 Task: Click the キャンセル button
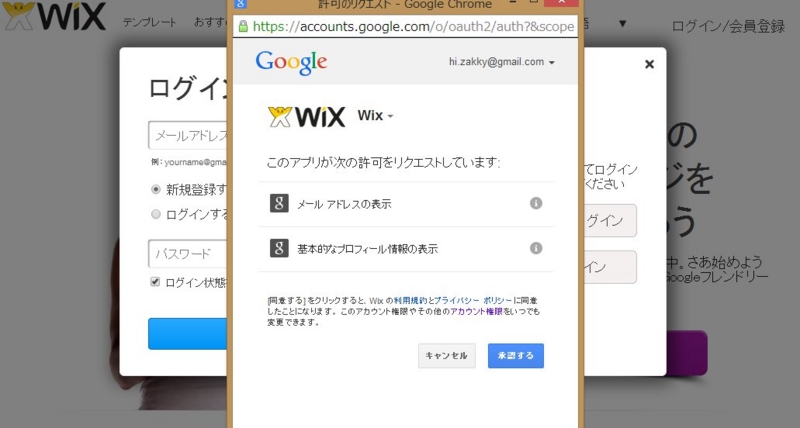pyautogui.click(x=446, y=356)
